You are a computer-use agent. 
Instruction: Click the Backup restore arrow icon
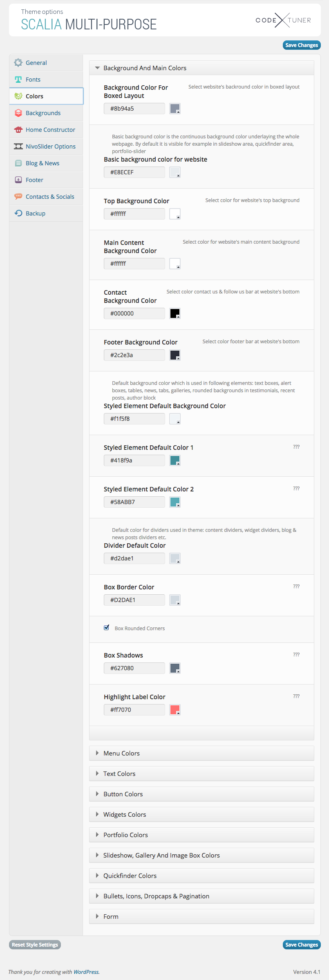click(x=18, y=213)
